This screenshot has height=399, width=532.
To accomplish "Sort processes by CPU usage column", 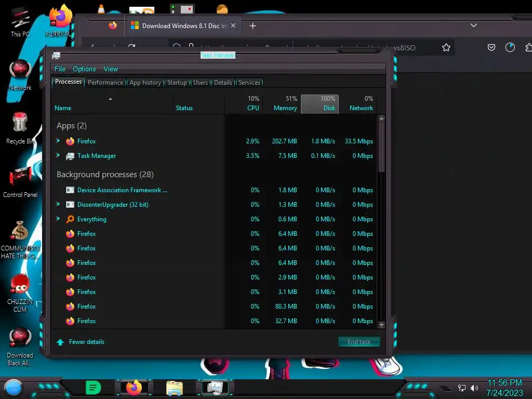I will pos(244,104).
